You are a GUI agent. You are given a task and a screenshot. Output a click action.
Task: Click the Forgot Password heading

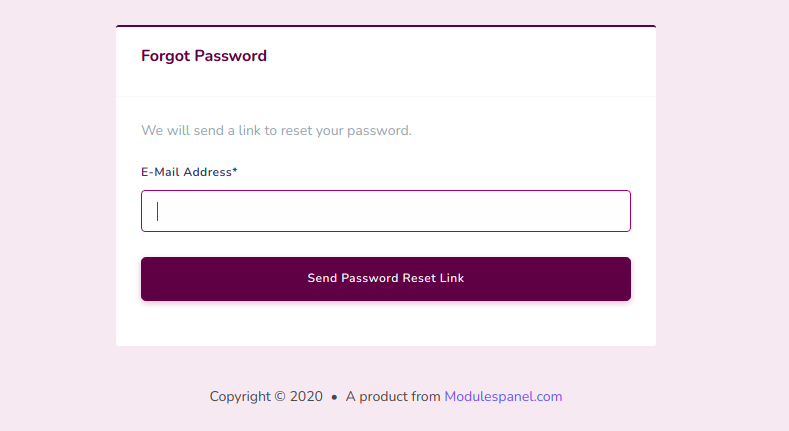pyautogui.click(x=204, y=56)
